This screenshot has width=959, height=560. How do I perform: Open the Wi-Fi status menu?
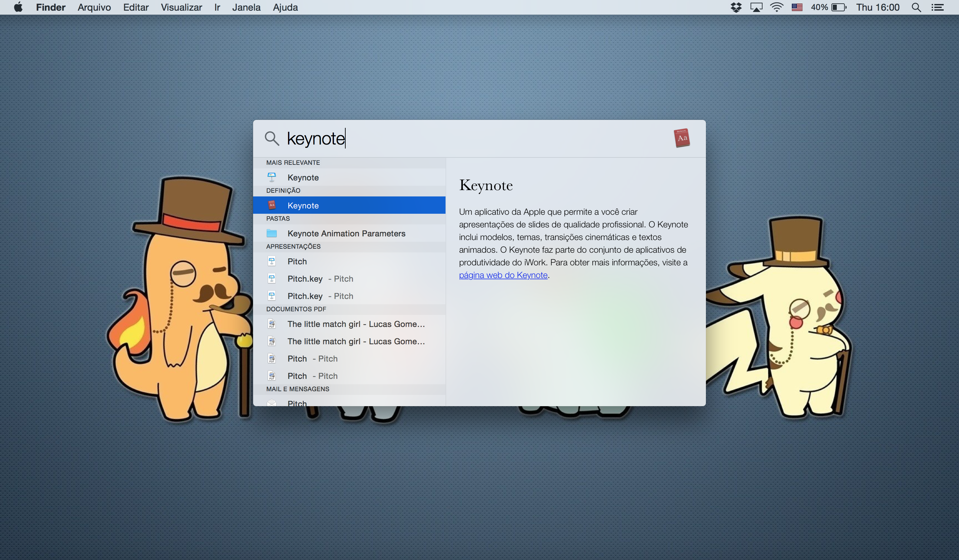point(776,7)
